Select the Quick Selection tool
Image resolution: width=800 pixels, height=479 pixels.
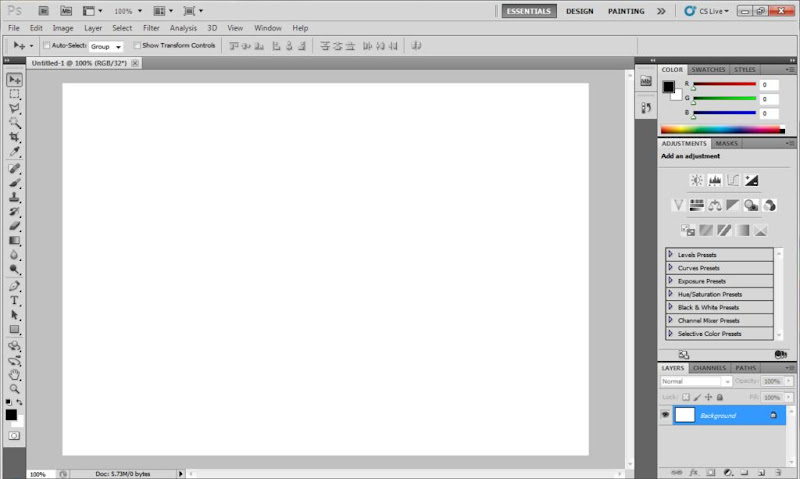click(14, 123)
